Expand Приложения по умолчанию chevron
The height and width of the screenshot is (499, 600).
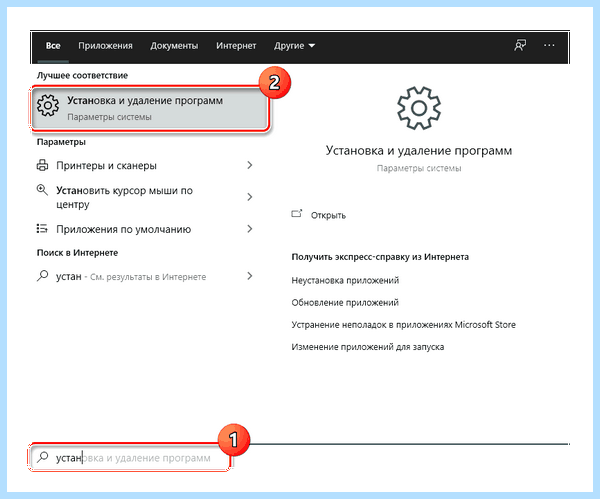250,229
